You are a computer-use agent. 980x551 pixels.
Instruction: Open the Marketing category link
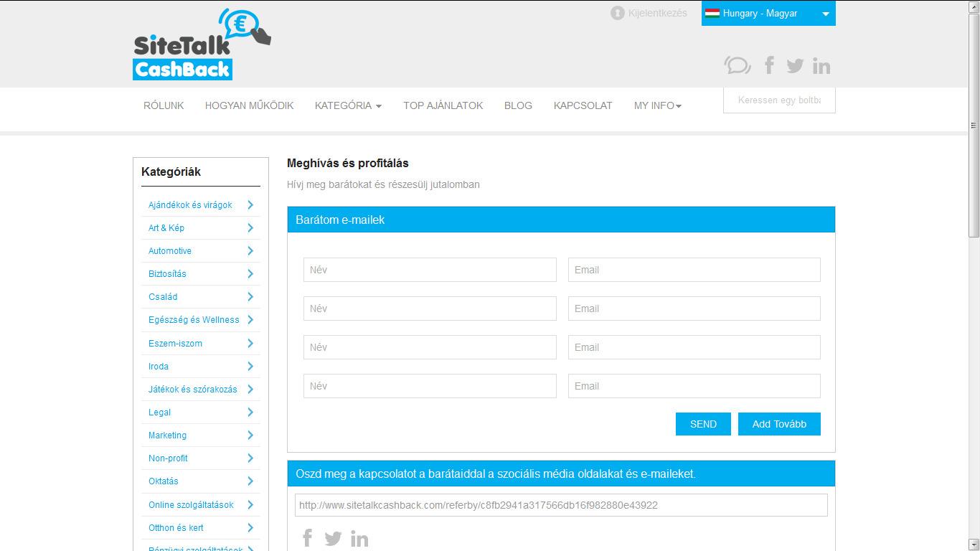coord(167,435)
